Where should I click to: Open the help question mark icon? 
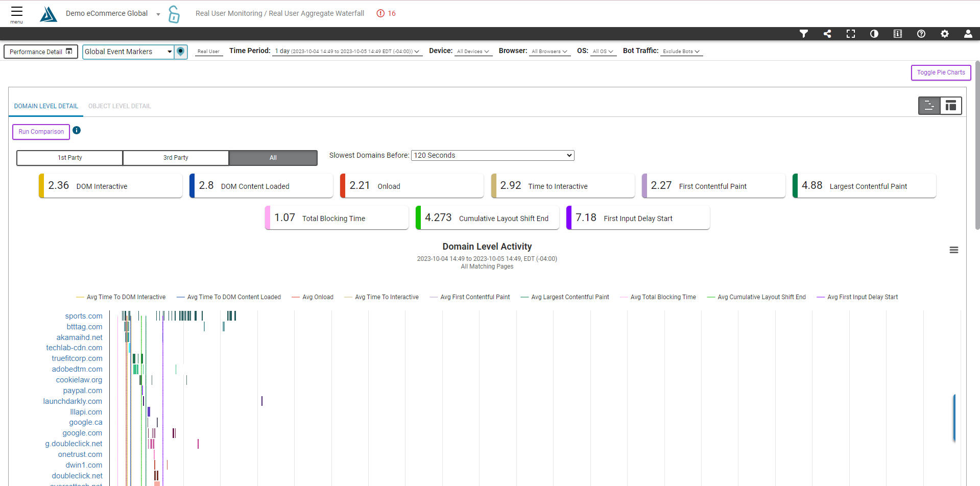pos(921,34)
